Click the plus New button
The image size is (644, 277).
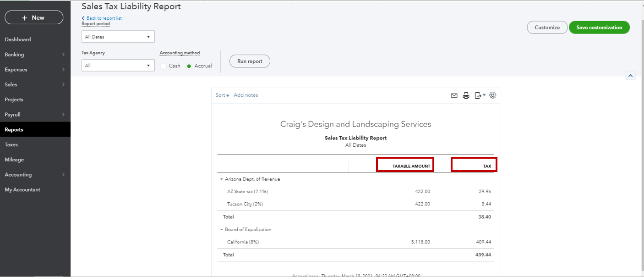click(x=34, y=17)
